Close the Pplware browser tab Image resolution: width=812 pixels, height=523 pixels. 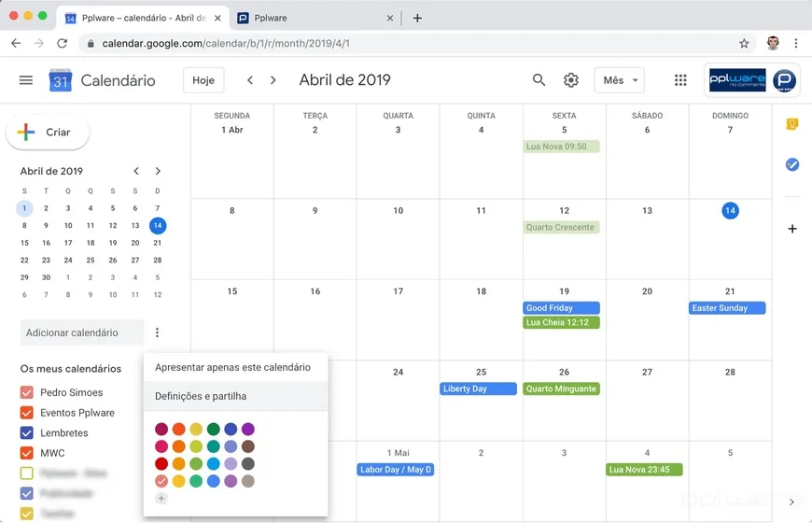tap(390, 18)
